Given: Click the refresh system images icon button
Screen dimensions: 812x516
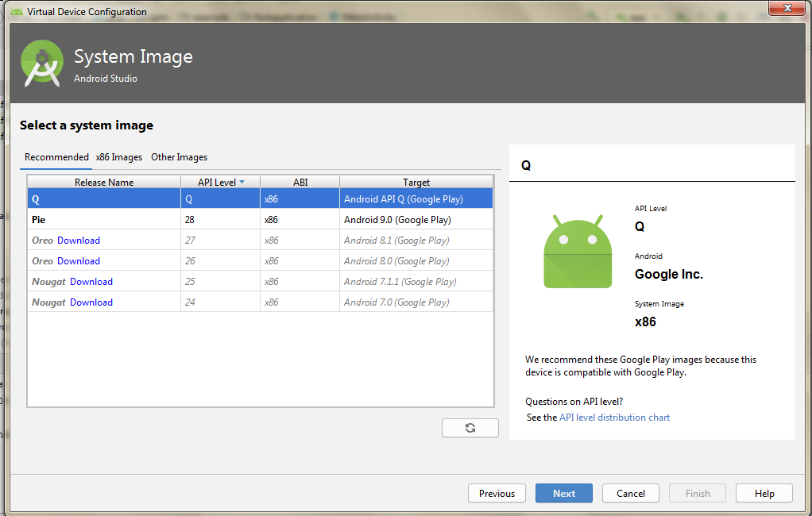Looking at the screenshot, I should [470, 428].
